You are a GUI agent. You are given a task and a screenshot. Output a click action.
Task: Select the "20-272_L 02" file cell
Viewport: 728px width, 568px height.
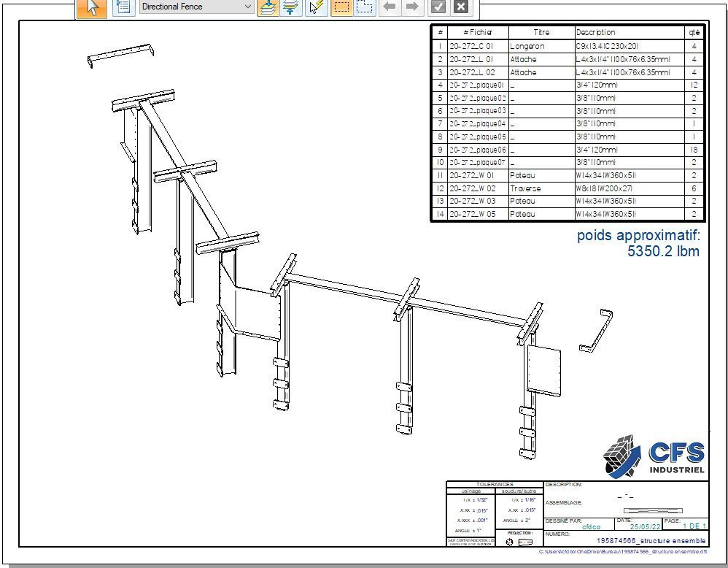(x=478, y=72)
